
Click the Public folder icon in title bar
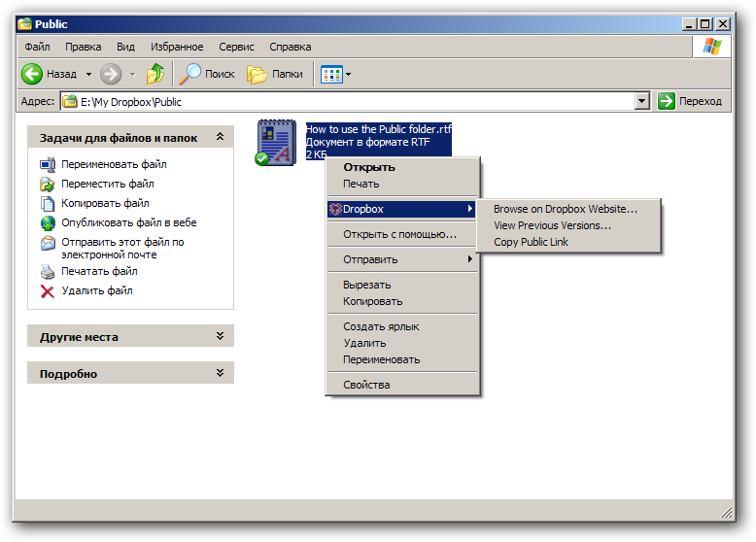[24, 24]
